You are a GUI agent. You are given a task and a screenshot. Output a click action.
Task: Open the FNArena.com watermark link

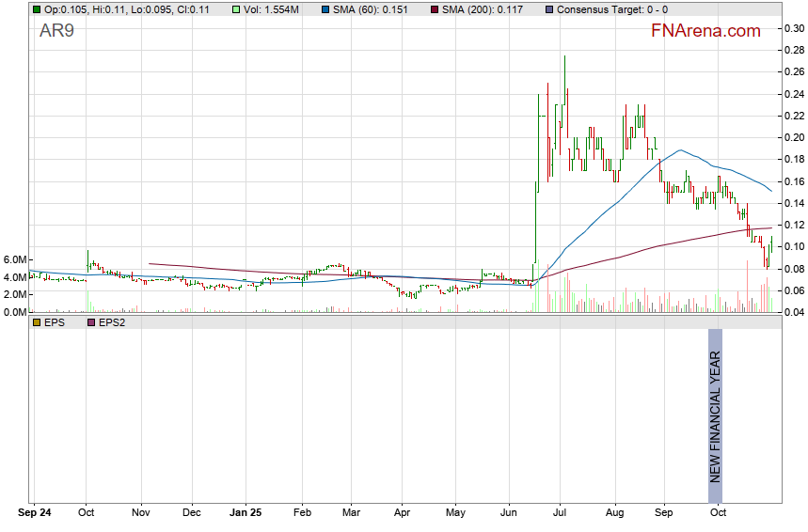click(705, 31)
